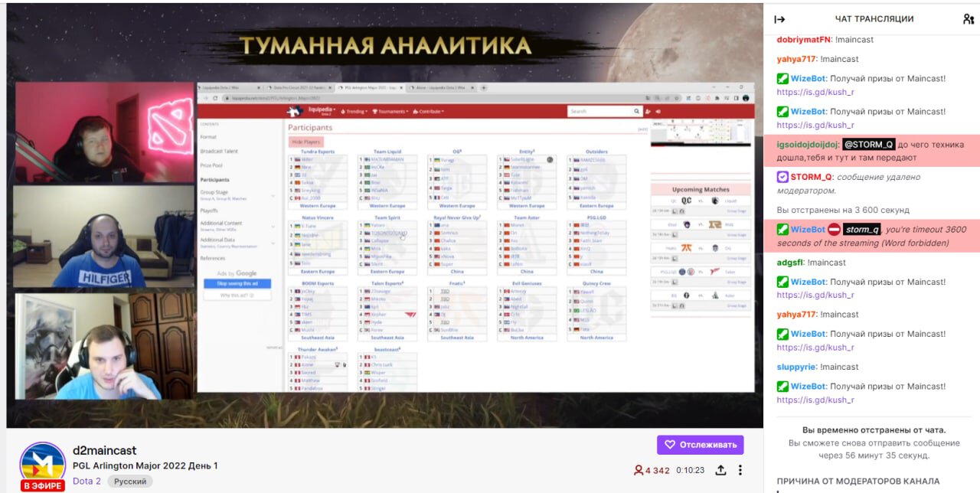
Task: Collapse the stream chat panel
Action: click(x=779, y=19)
